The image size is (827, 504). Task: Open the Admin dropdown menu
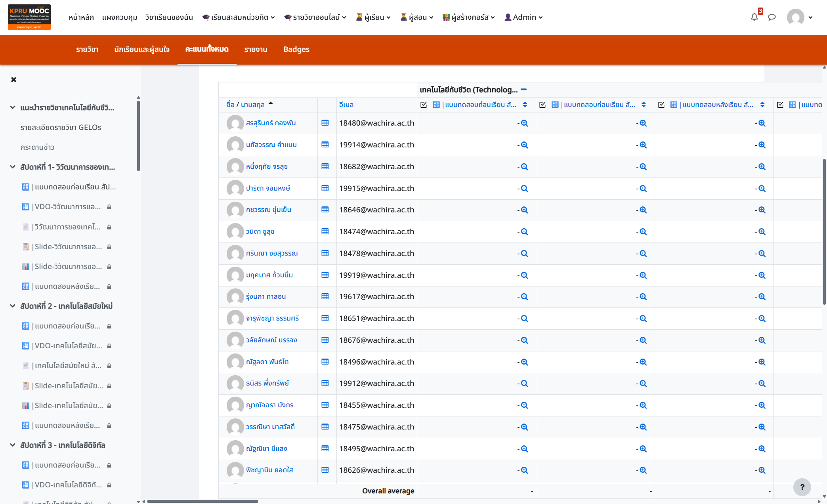pos(523,17)
